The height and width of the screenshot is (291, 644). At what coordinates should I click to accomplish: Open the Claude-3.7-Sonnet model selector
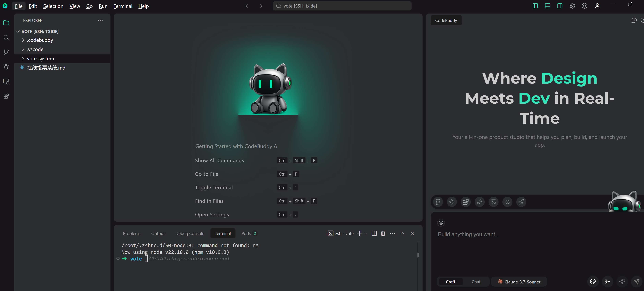[519, 282]
